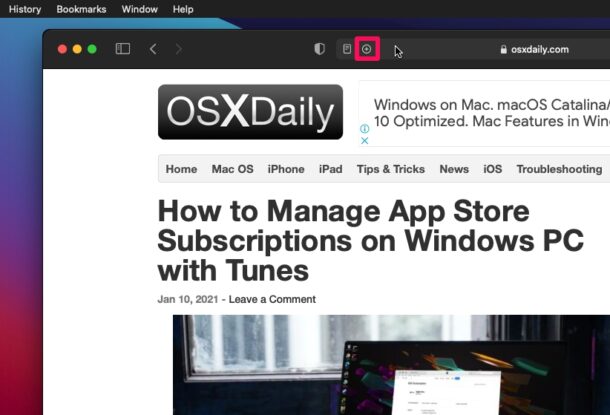Click the circled plus icon in address bar
Screen dimensions: 610x415
coord(366,49)
